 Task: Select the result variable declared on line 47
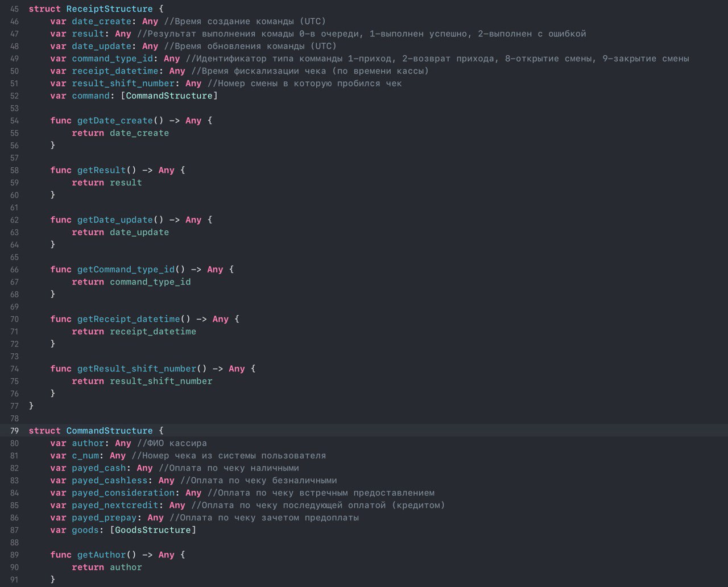pyautogui.click(x=88, y=34)
